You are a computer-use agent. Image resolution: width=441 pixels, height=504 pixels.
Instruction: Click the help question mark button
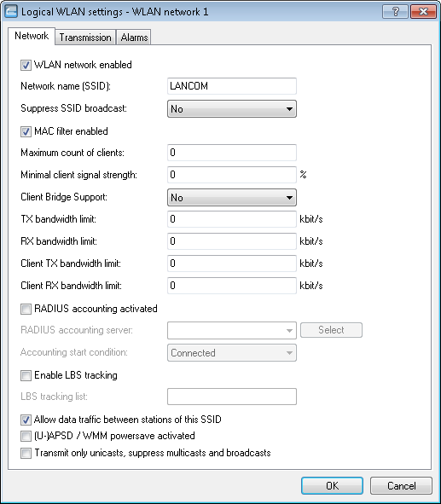coord(395,12)
